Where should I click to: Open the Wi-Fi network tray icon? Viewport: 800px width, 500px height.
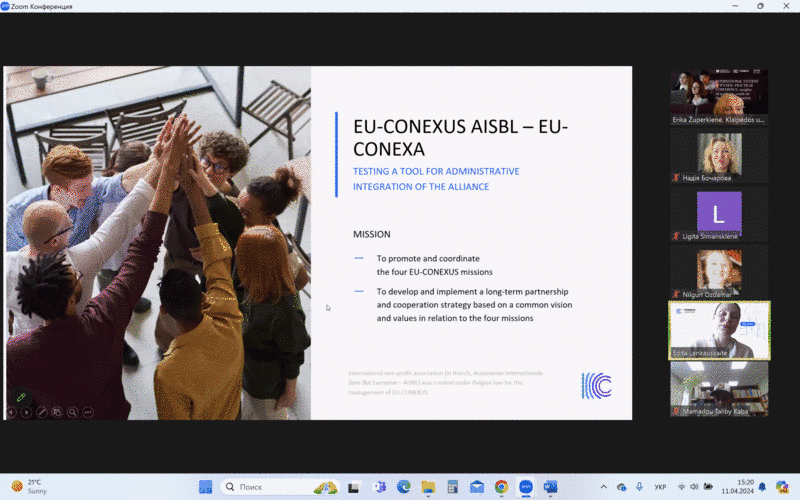[681, 487]
